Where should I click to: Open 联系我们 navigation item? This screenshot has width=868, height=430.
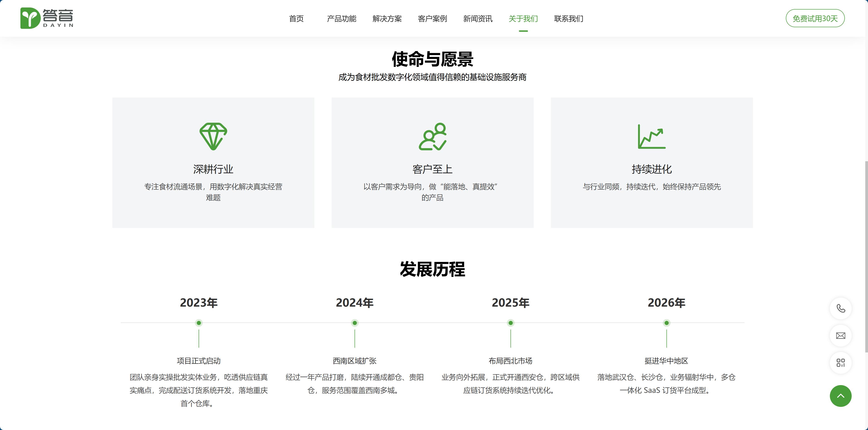click(569, 19)
